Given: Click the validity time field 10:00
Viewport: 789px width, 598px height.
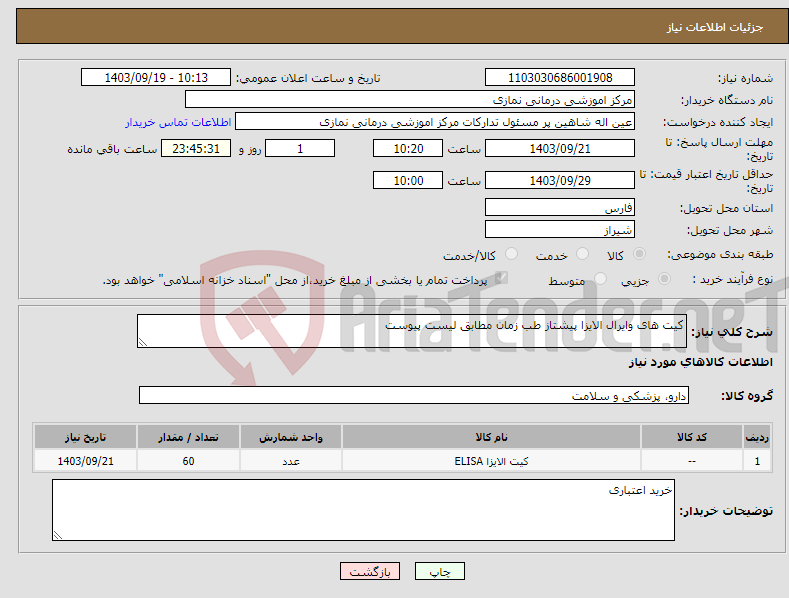Looking at the screenshot, I should coord(408,180).
